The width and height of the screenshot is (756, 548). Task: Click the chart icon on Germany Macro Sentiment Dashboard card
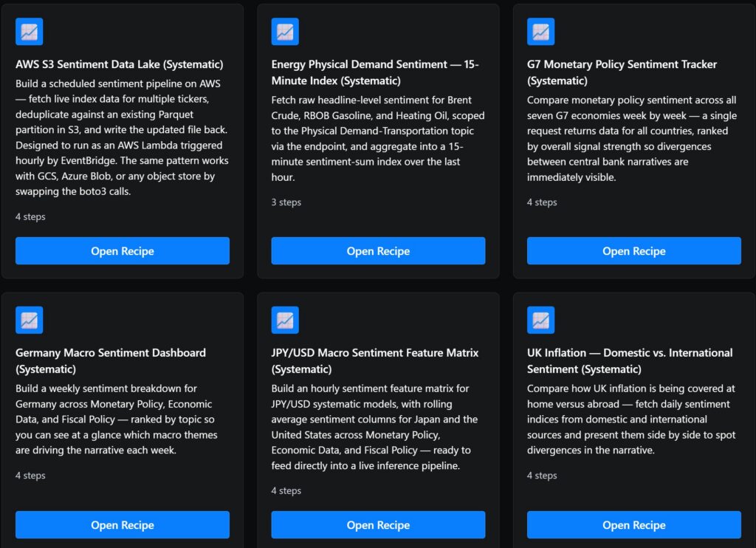29,320
